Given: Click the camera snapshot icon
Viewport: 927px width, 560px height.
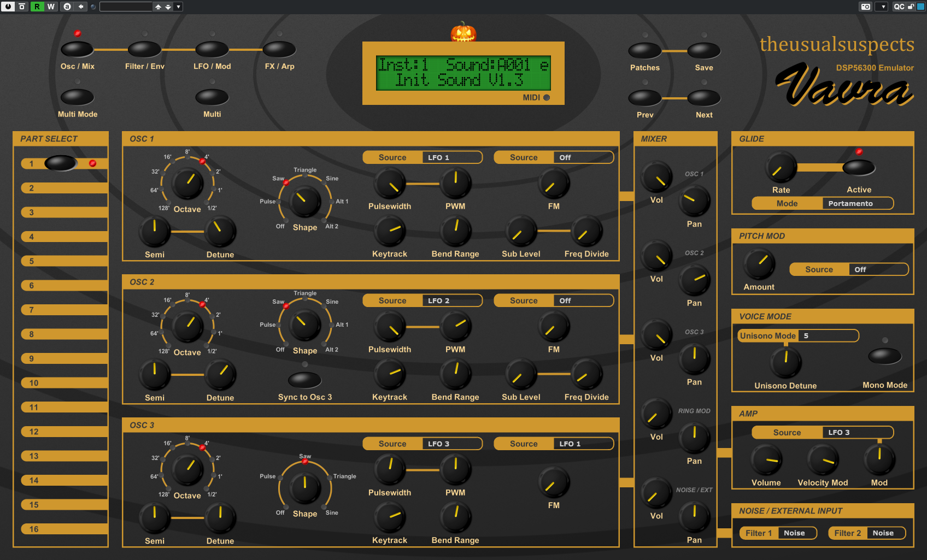Looking at the screenshot, I should pos(866,7).
